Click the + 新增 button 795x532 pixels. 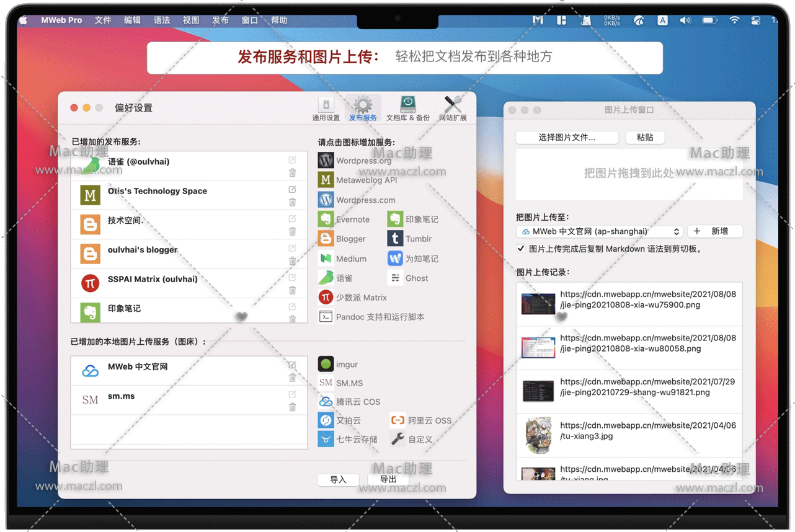[714, 231]
